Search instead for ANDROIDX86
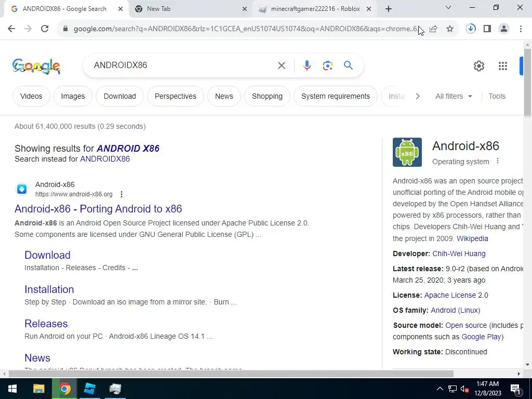The width and height of the screenshot is (532, 399). (105, 159)
